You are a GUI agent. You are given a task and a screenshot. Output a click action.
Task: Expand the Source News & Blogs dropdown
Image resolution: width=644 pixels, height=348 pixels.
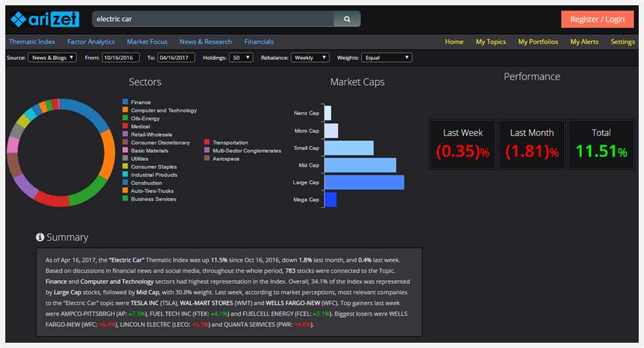point(52,57)
